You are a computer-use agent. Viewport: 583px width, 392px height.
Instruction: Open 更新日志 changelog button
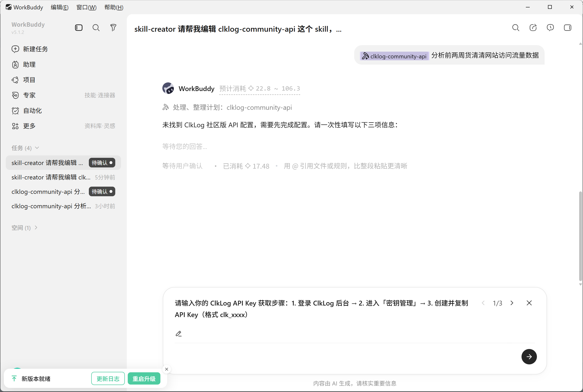108,379
